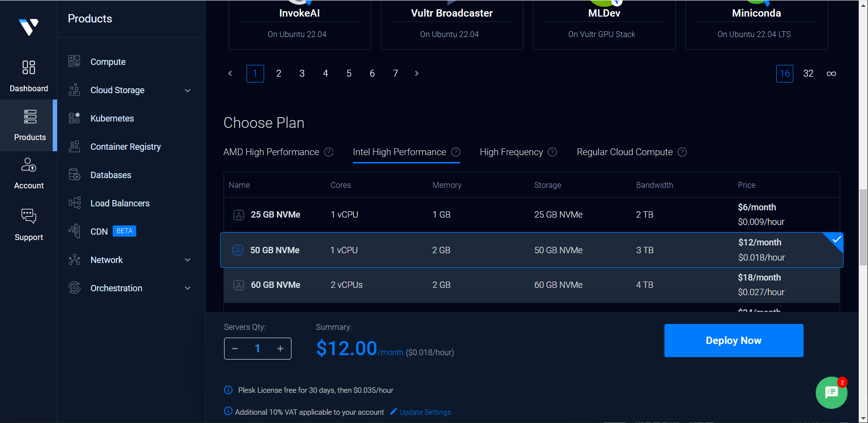Click the Load Balancers icon
The height and width of the screenshot is (423, 868).
pos(74,203)
